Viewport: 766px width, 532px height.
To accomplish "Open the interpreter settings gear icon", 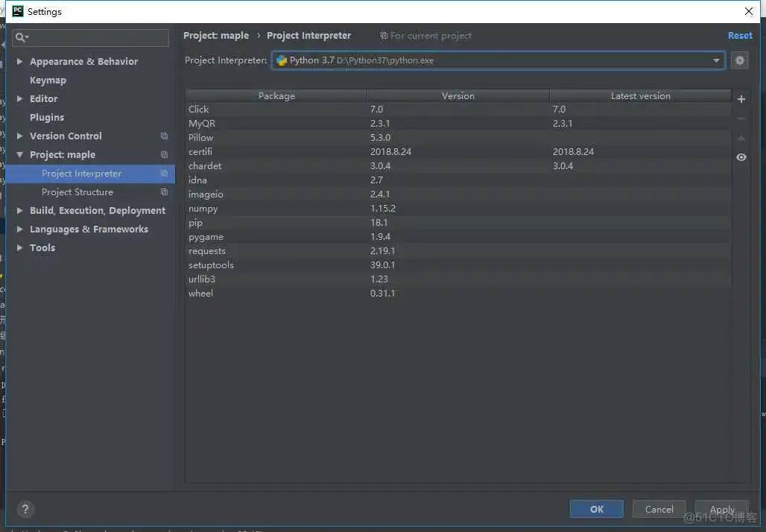I will point(739,60).
